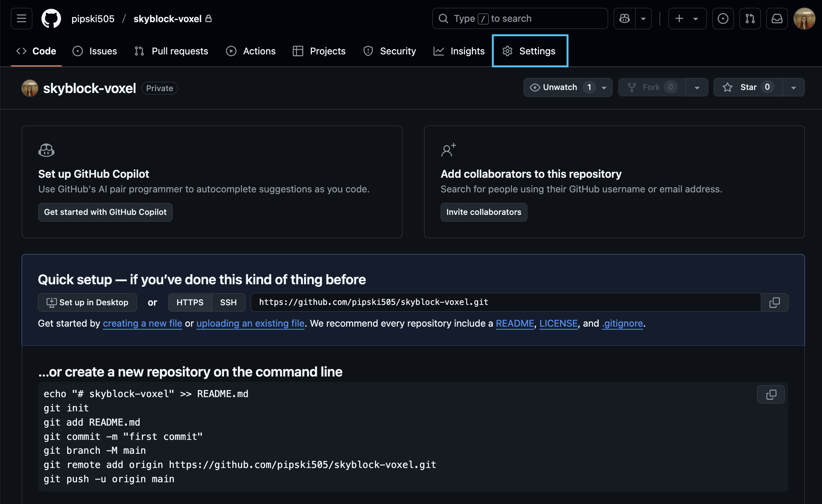The image size is (822, 504).
Task: Click the skyblock-voxel repository title
Action: (89, 88)
